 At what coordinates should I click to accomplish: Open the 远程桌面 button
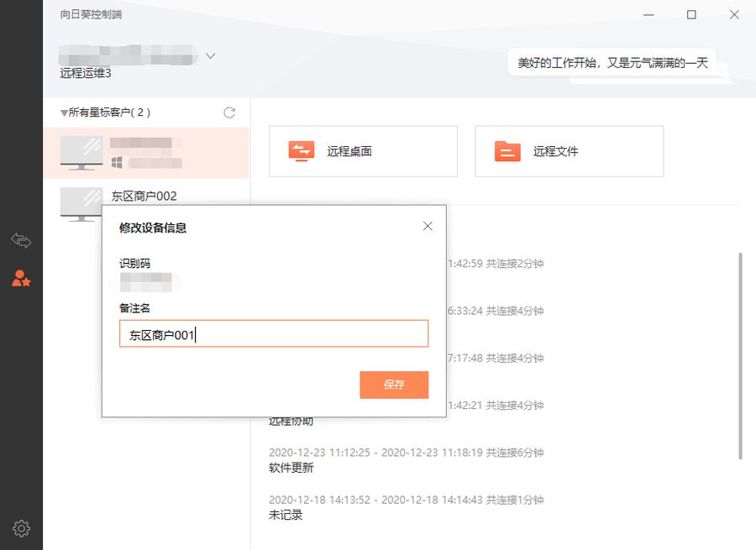tap(363, 151)
